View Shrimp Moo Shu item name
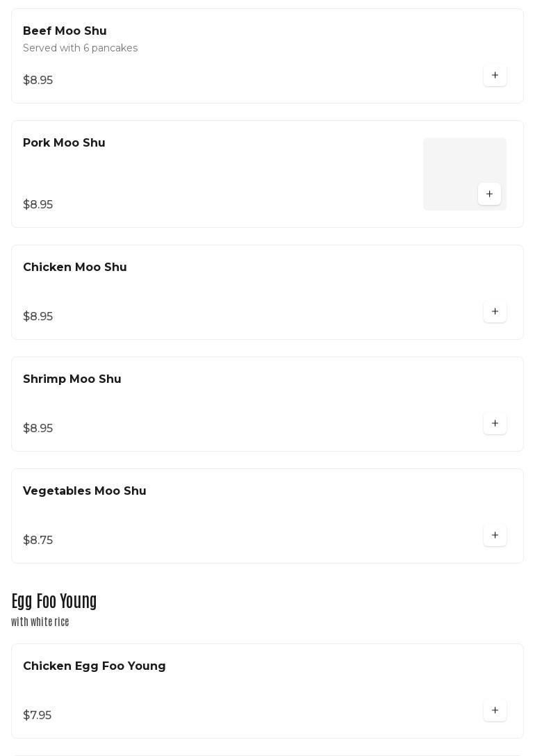 click(x=72, y=379)
